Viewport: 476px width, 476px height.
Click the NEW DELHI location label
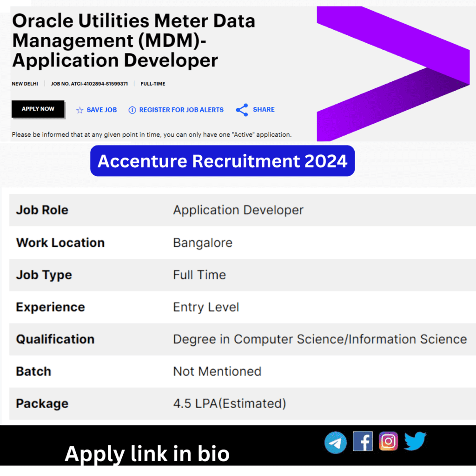pos(25,84)
